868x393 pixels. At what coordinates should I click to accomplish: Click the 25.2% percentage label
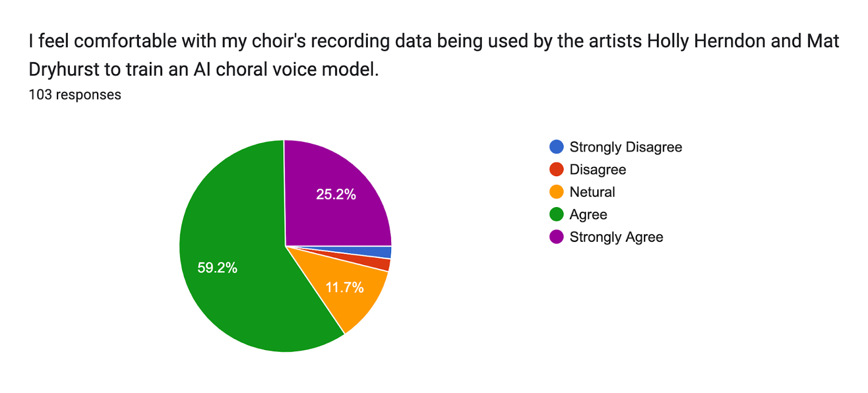336,195
